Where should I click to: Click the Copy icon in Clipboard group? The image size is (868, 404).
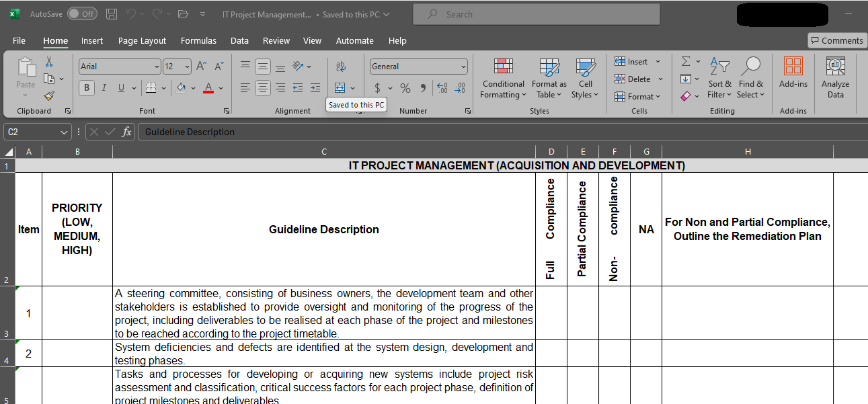tap(49, 79)
